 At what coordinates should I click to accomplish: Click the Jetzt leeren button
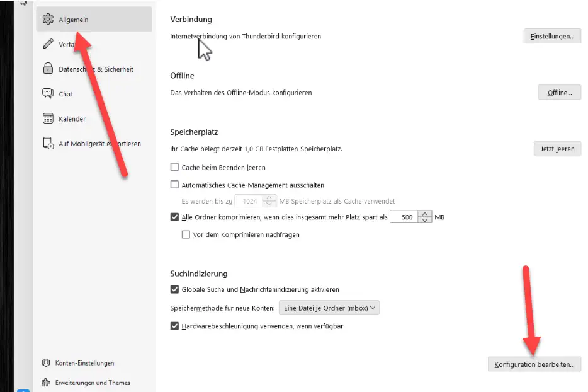[557, 149]
